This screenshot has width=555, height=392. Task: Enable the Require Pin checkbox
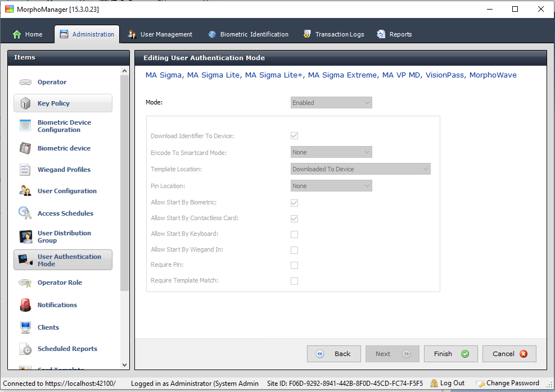click(x=294, y=265)
